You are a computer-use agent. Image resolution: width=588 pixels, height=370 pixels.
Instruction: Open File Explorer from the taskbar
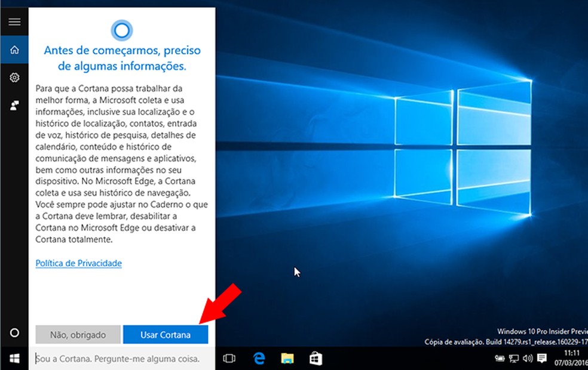[x=286, y=359]
